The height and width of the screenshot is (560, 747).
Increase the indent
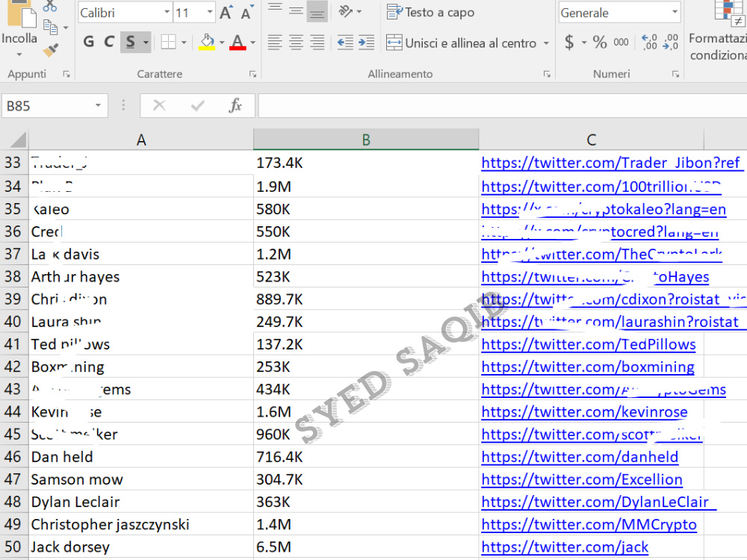[366, 43]
